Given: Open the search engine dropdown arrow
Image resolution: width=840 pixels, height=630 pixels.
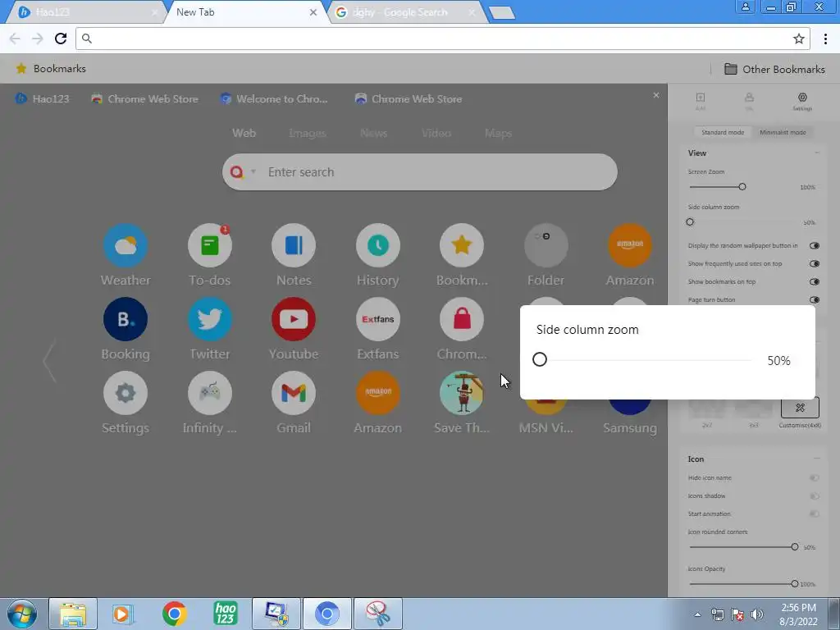Looking at the screenshot, I should coord(253,172).
